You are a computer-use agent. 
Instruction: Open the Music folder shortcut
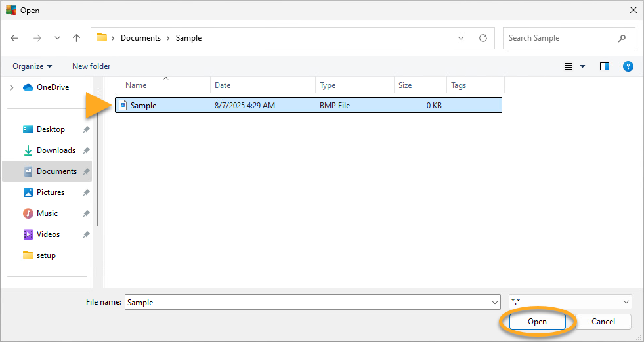(47, 213)
